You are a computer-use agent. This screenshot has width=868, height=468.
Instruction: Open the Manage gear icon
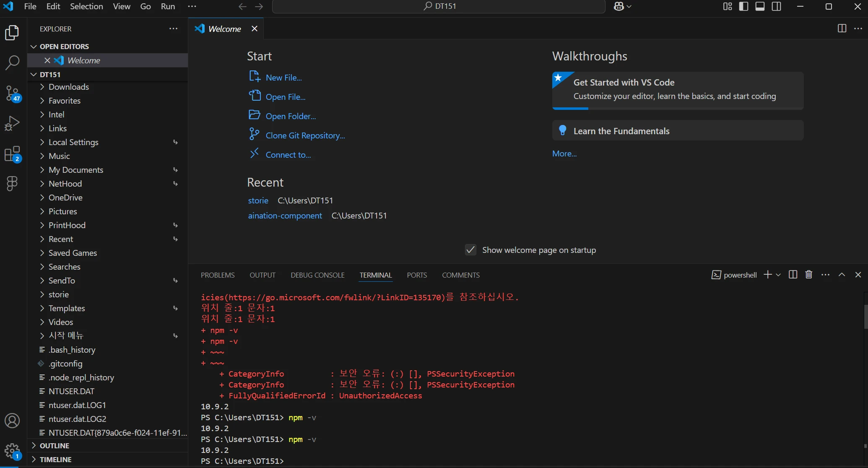pos(12,451)
